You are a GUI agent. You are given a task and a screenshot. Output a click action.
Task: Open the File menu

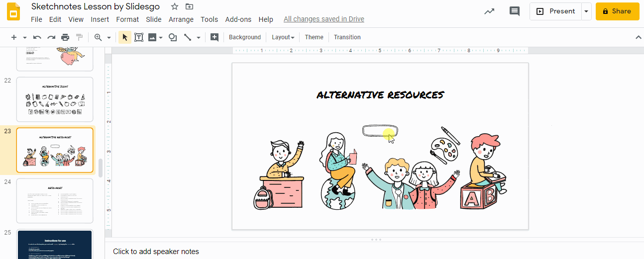(x=36, y=19)
